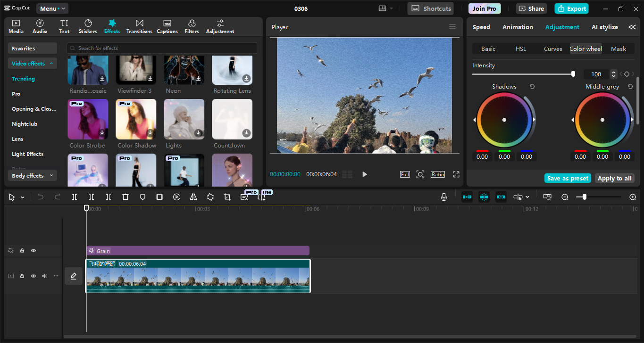644x343 pixels.
Task: Lock the main video track
Action: (22, 276)
